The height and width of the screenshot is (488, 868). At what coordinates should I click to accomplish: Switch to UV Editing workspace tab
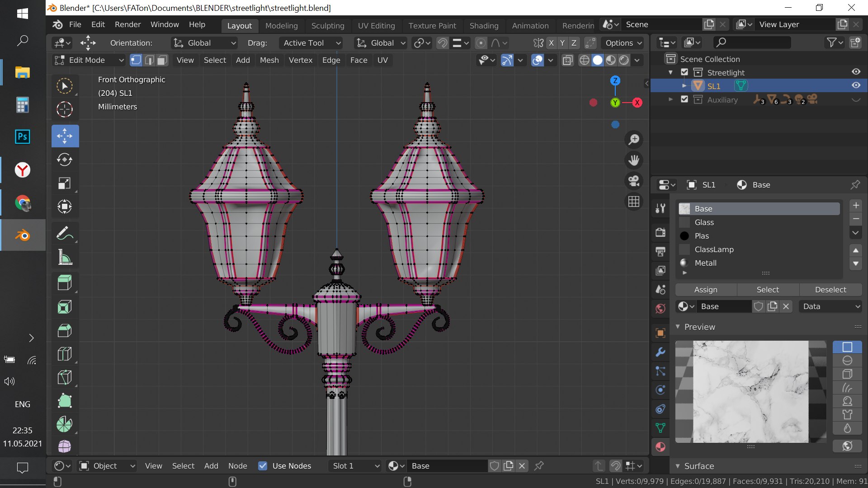(x=377, y=26)
